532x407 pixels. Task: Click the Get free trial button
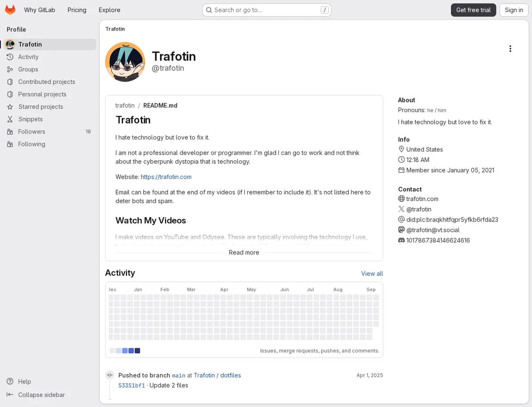point(473,10)
